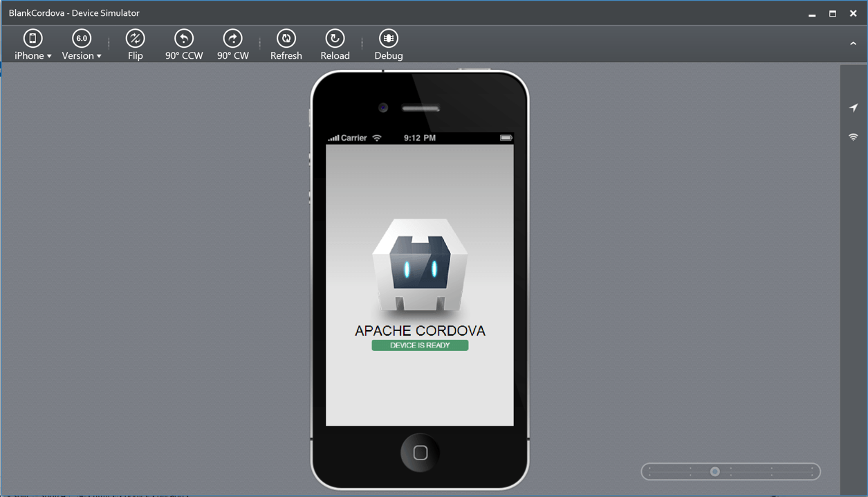Image resolution: width=868 pixels, height=497 pixels.
Task: Open the geolocation arrow panel
Action: tap(853, 108)
